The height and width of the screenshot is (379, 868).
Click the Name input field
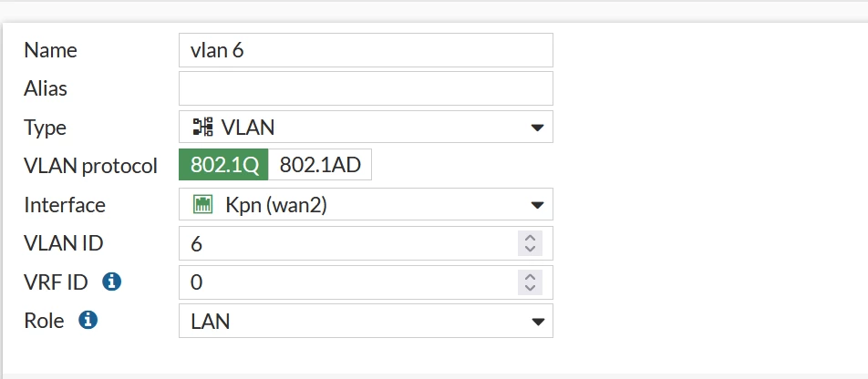click(366, 50)
